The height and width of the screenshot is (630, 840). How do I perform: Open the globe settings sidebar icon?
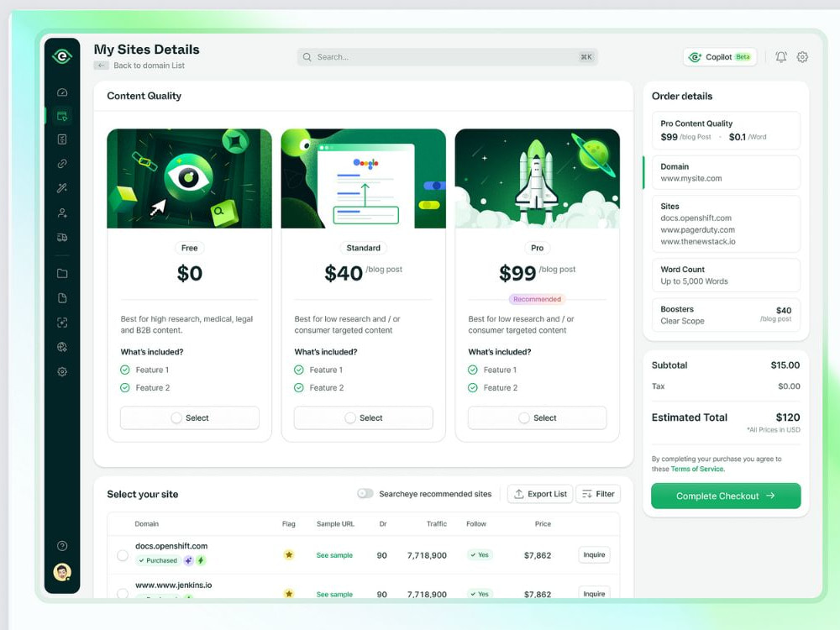(x=62, y=347)
